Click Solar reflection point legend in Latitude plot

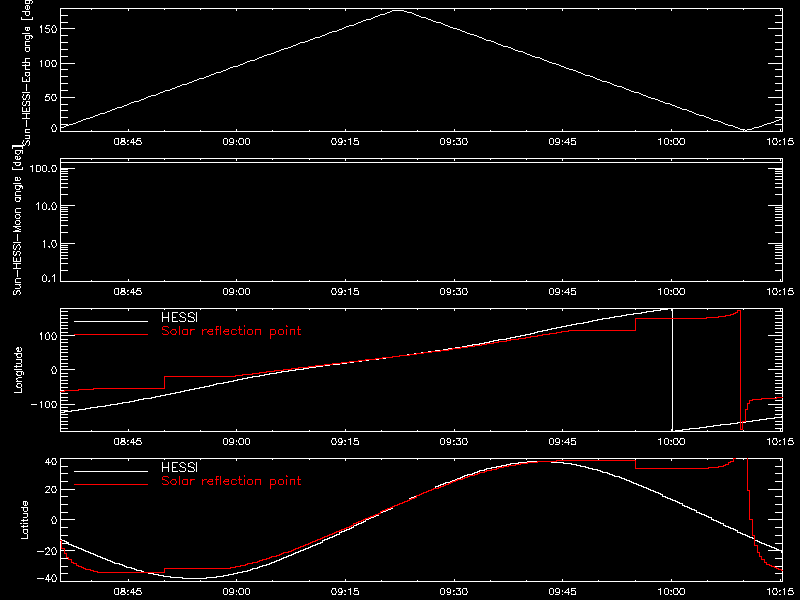click(x=231, y=481)
